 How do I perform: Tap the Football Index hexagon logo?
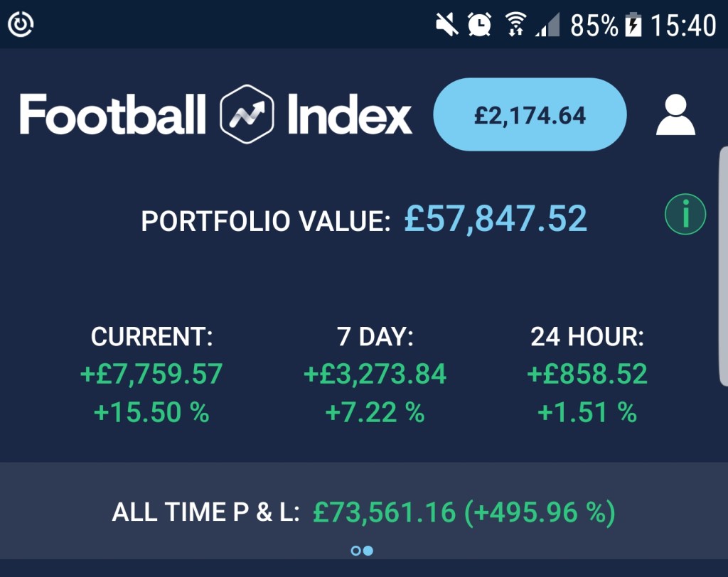click(247, 114)
